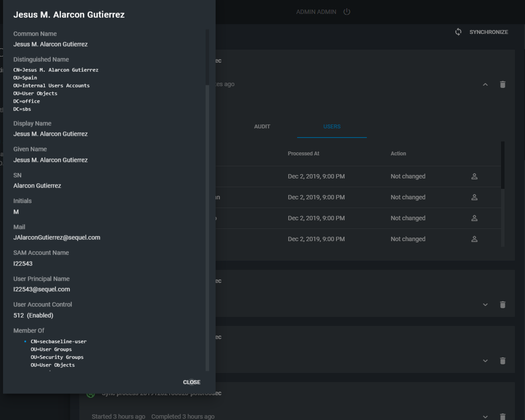Delete the first expanded sync process
This screenshot has height=420, width=525.
(503, 84)
